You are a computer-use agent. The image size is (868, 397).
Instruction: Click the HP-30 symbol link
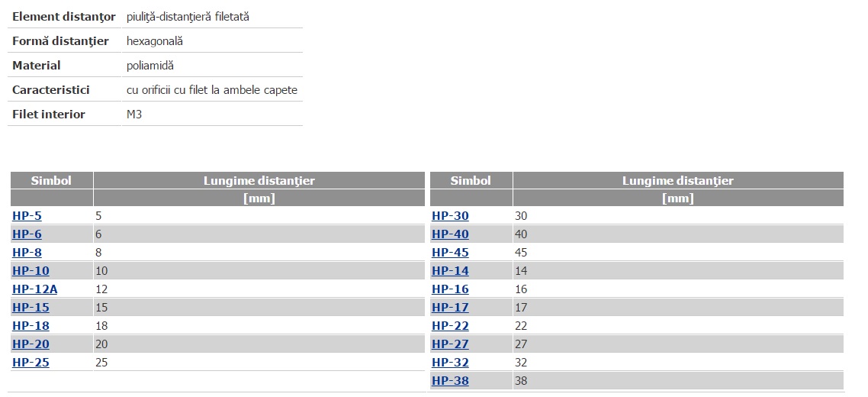tap(450, 216)
